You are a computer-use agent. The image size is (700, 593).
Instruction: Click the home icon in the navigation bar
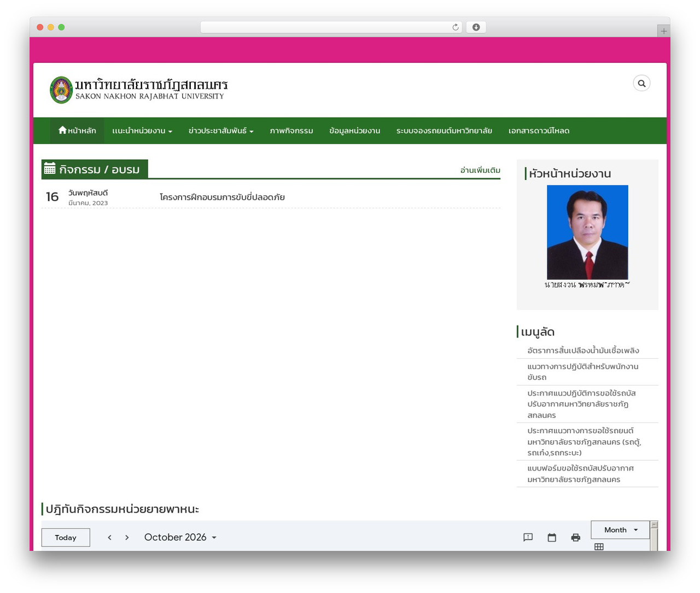[62, 130]
